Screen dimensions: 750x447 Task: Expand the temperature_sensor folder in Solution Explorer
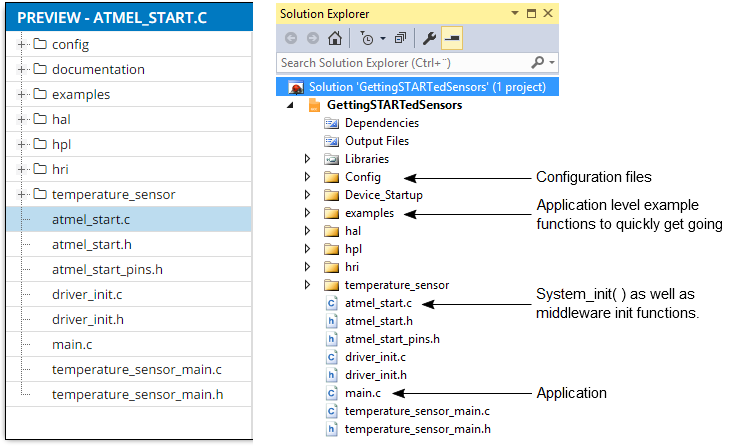pos(308,285)
